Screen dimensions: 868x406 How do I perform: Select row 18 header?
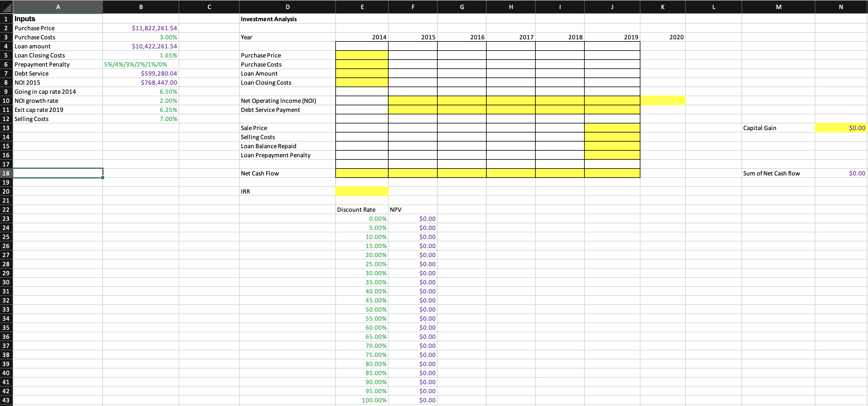tap(6, 173)
